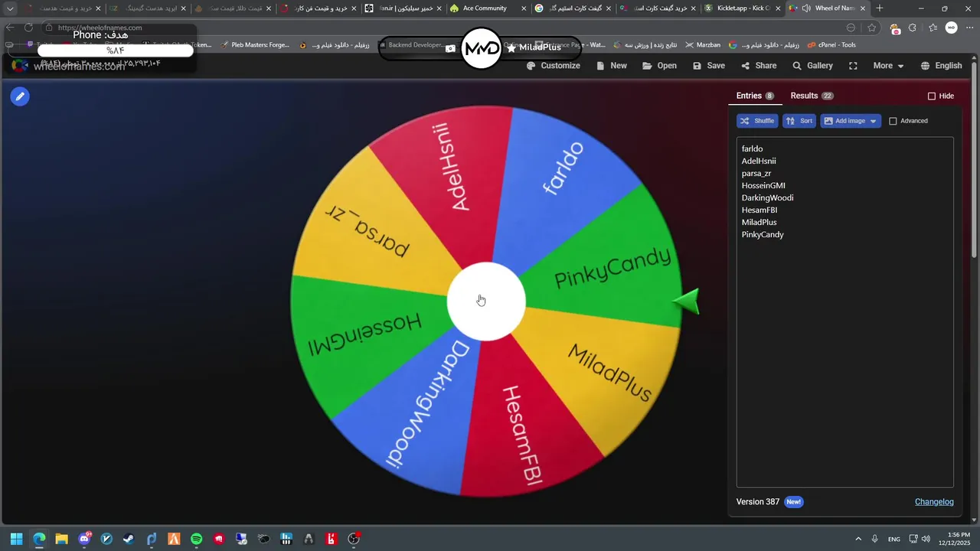980x551 pixels.
Task: Open the Marzban bookmark
Action: point(702,45)
